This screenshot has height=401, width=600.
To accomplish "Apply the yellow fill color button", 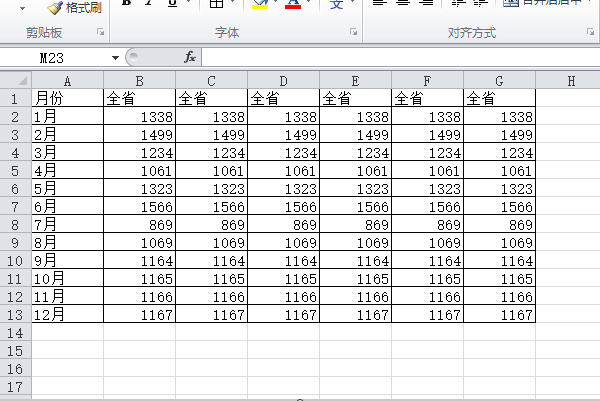I will pyautogui.click(x=260, y=4).
